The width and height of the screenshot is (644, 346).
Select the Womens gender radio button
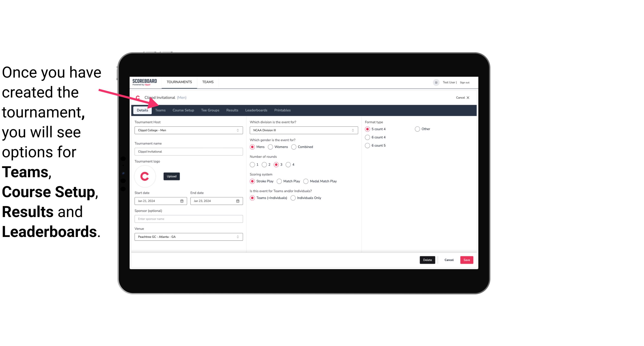pos(270,147)
